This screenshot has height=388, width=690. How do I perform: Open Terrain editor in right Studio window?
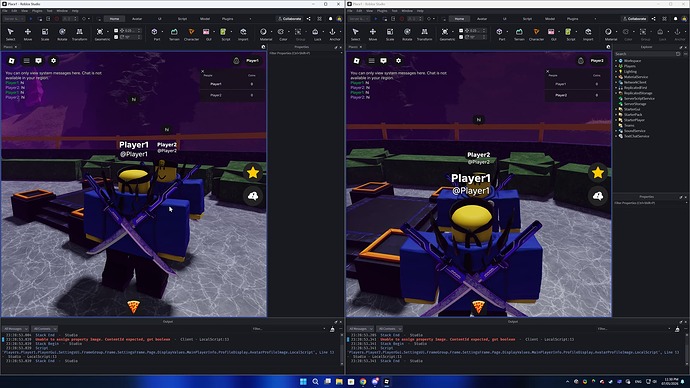tap(519, 34)
